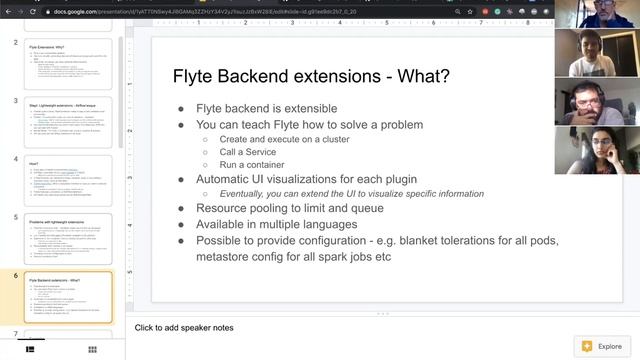Go back using the browser back arrow
This screenshot has height=360, width=640.
[8, 12]
